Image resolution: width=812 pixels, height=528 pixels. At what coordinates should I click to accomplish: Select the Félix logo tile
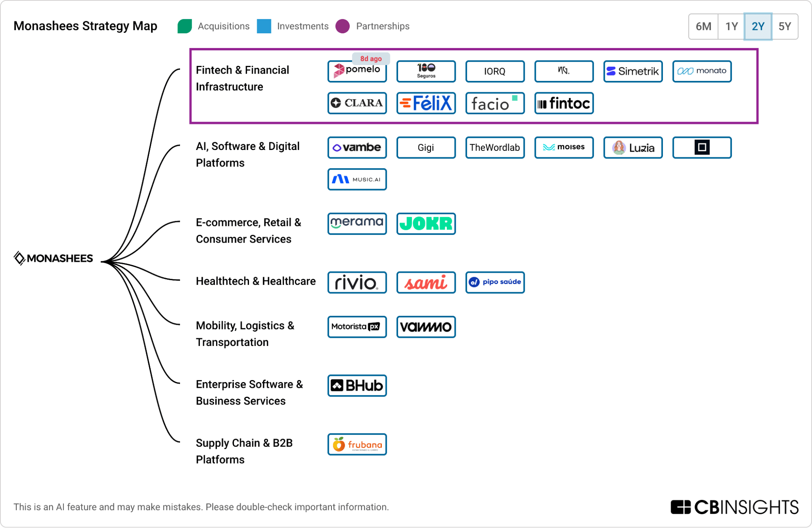(426, 103)
